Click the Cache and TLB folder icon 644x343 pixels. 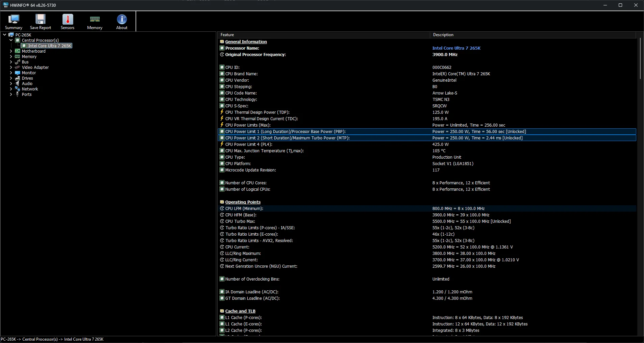click(x=222, y=311)
